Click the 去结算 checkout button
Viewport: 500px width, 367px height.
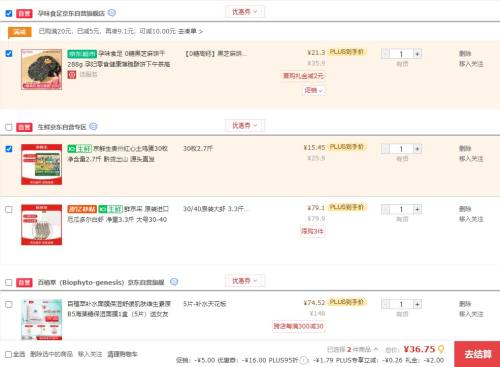[x=477, y=354]
